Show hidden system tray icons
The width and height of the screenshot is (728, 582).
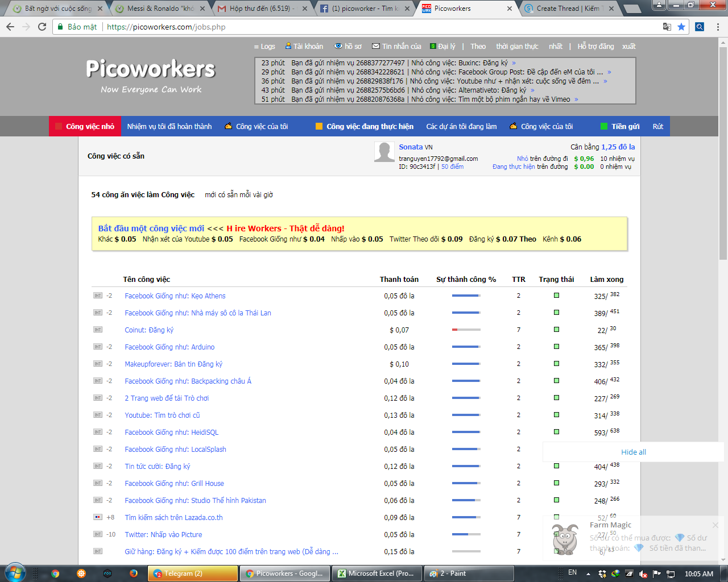[x=588, y=573]
